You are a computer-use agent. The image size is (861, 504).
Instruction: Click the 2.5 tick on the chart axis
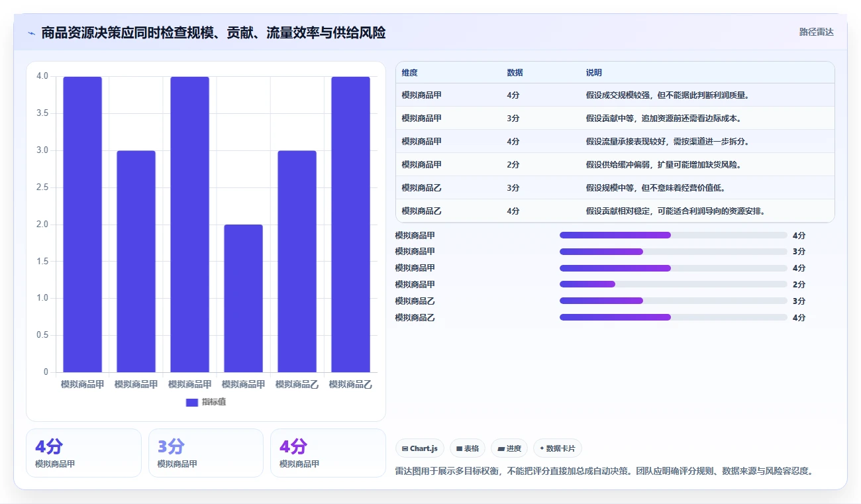(x=42, y=187)
